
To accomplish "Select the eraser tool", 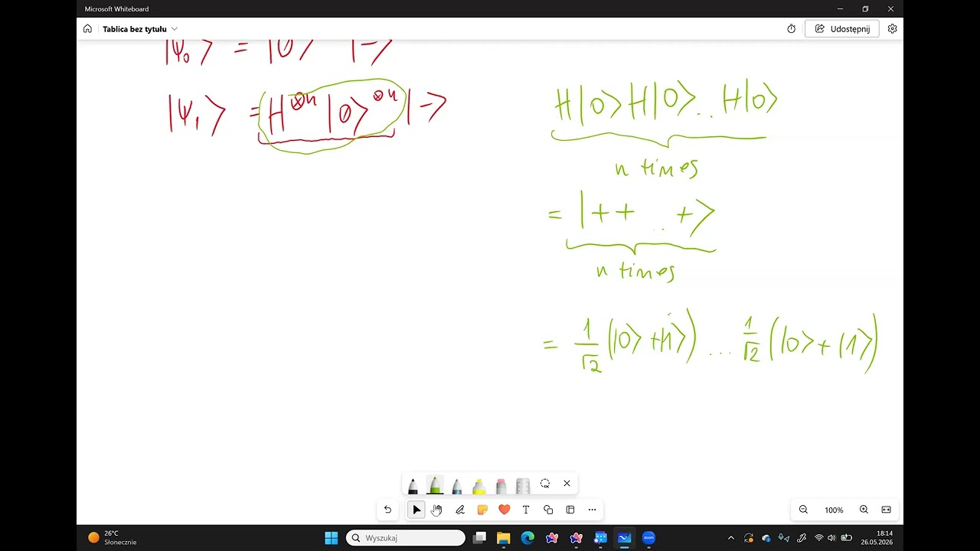I will tap(501, 484).
